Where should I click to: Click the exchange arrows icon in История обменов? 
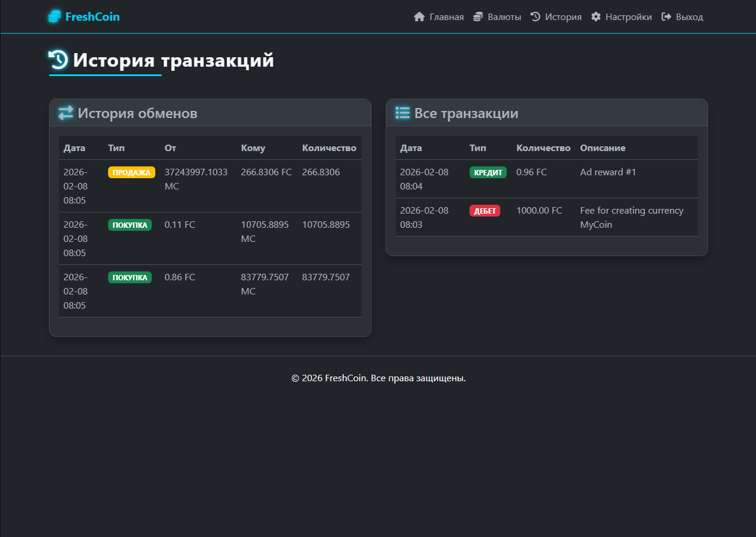point(66,113)
